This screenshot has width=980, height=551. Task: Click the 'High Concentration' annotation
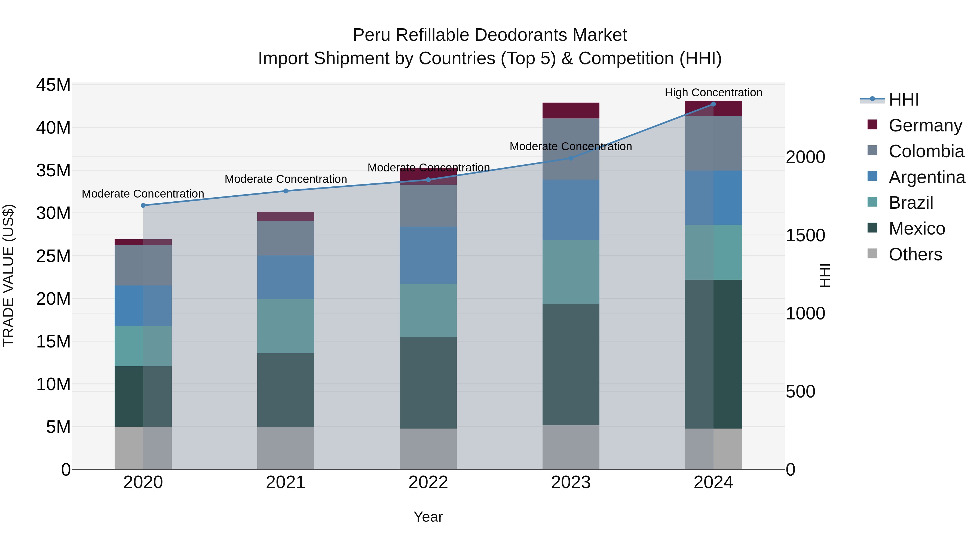pos(713,93)
